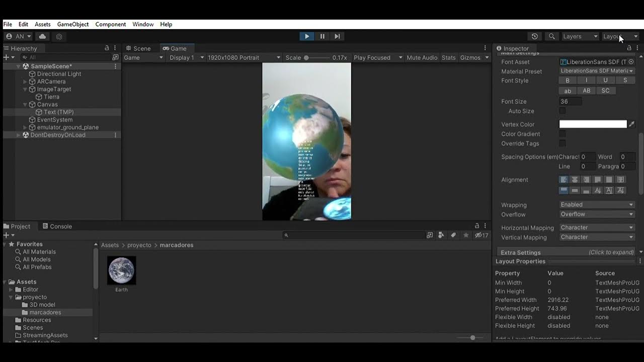Open the Hierarchy panel options menu

pos(115,48)
